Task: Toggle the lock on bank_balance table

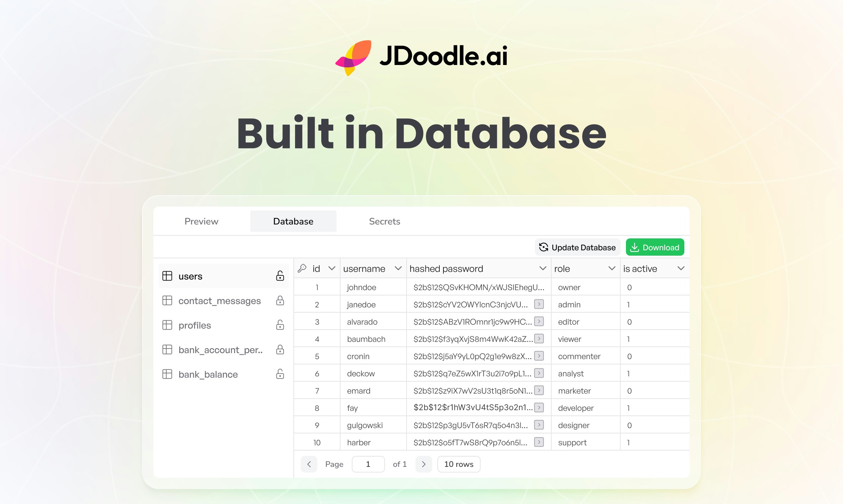Action: click(279, 374)
